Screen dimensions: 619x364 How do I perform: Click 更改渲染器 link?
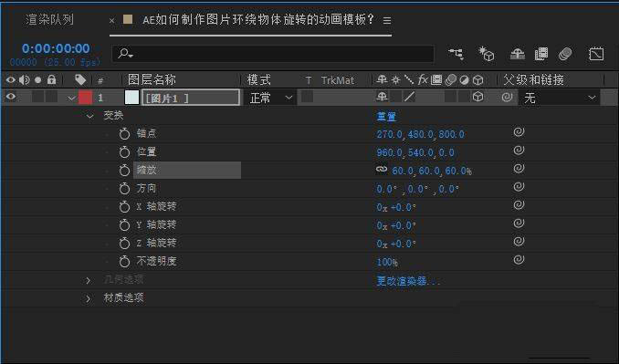408,281
